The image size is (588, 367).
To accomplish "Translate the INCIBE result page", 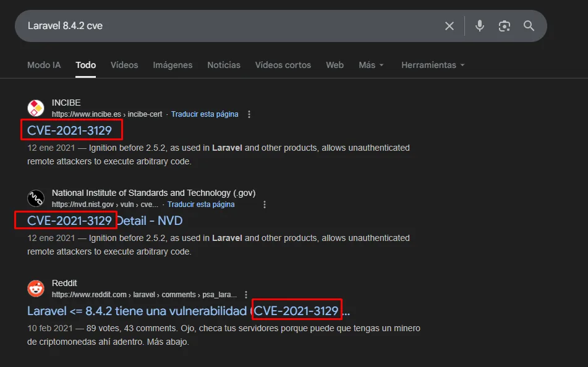I will pyautogui.click(x=205, y=114).
